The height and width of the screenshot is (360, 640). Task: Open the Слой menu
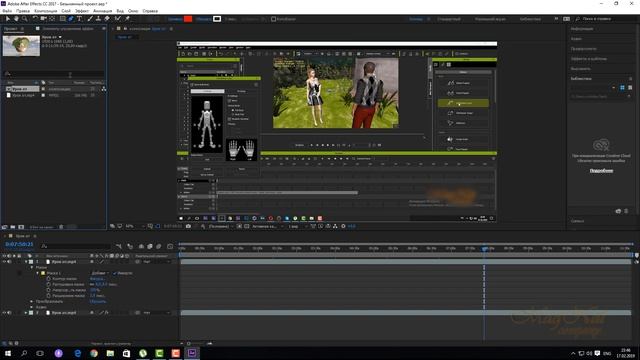66,11
